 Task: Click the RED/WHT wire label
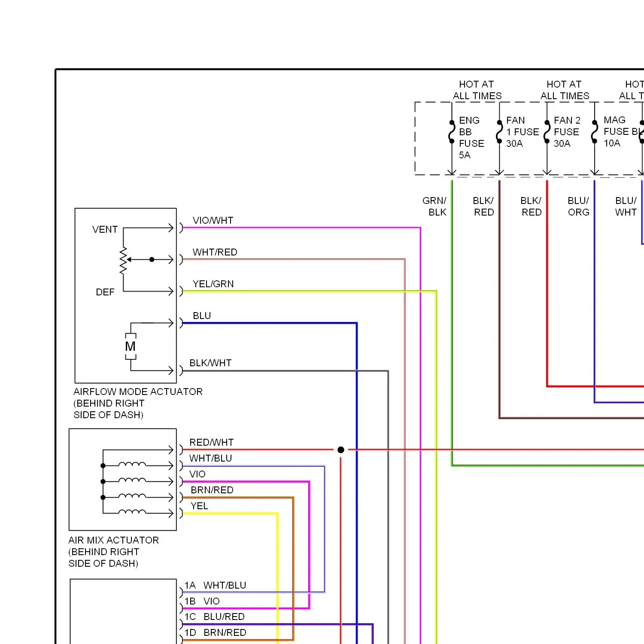pos(211,442)
